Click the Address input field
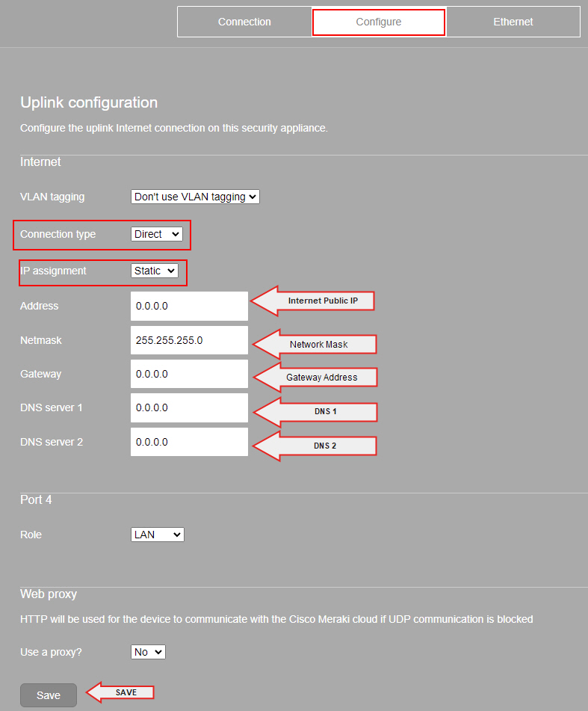Screen dimensions: 588x711 coord(189,306)
